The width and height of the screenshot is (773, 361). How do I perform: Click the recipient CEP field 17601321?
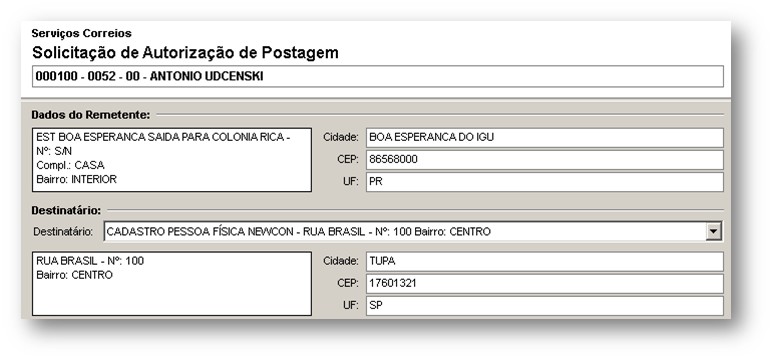point(545,284)
